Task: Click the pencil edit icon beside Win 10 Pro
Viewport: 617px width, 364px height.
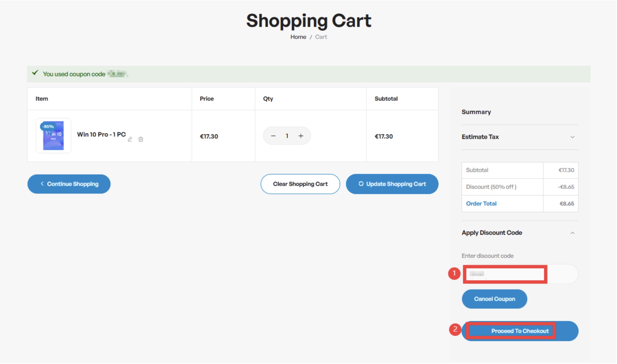Action: pyautogui.click(x=130, y=139)
